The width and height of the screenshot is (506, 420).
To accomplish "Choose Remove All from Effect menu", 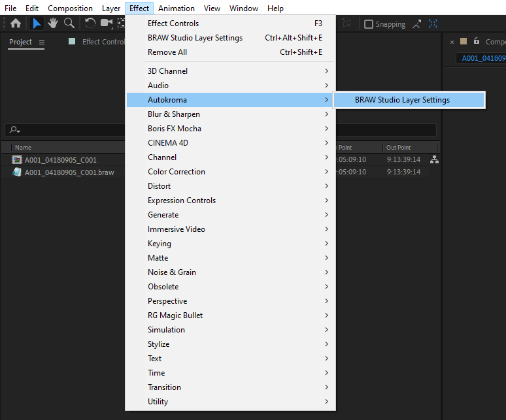I will (x=167, y=52).
